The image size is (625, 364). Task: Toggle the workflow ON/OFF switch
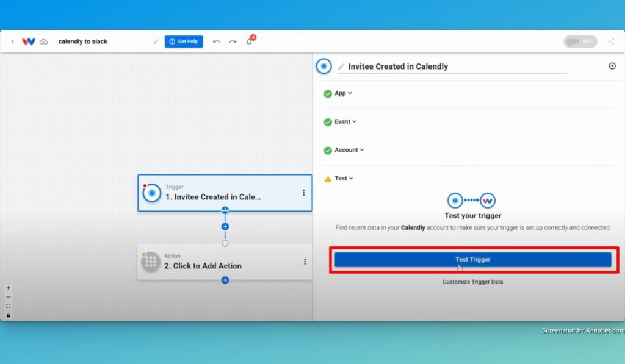click(580, 41)
